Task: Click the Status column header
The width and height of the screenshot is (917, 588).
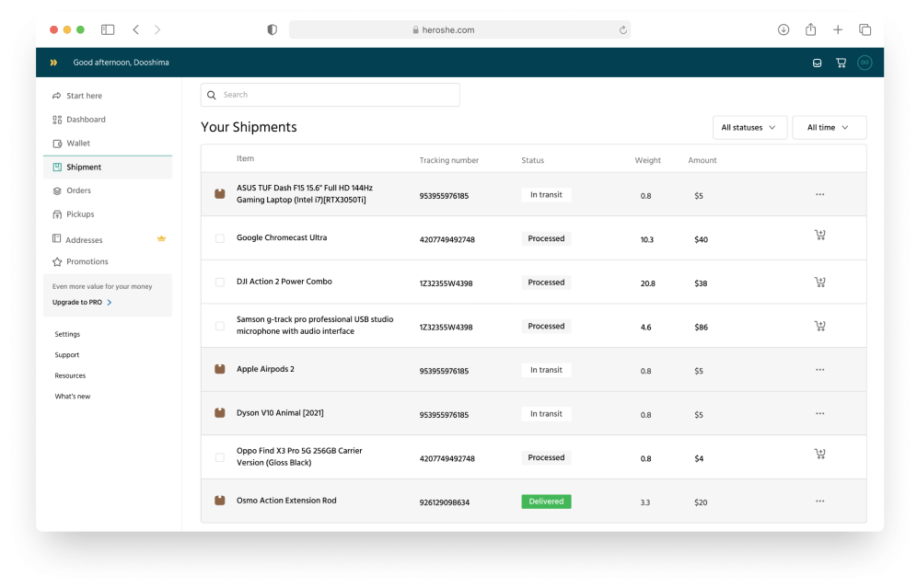Action: coord(533,160)
